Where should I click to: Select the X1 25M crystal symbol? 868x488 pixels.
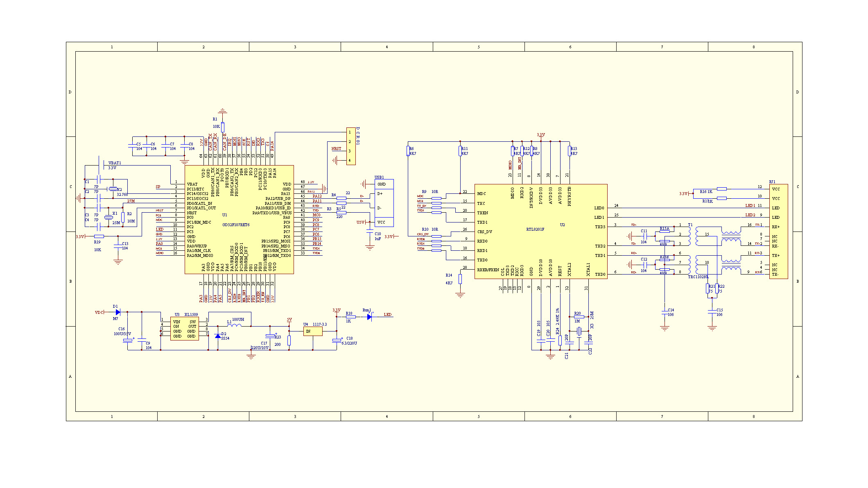point(108,217)
